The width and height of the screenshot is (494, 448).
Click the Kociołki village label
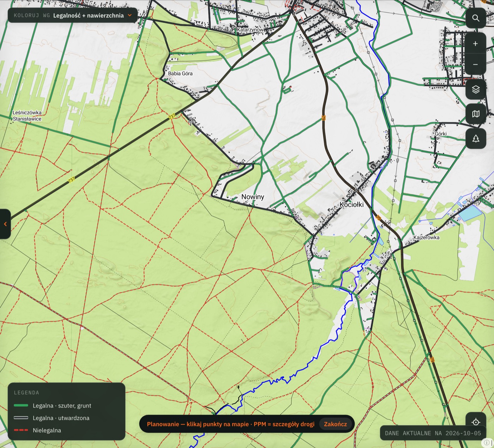point(351,205)
